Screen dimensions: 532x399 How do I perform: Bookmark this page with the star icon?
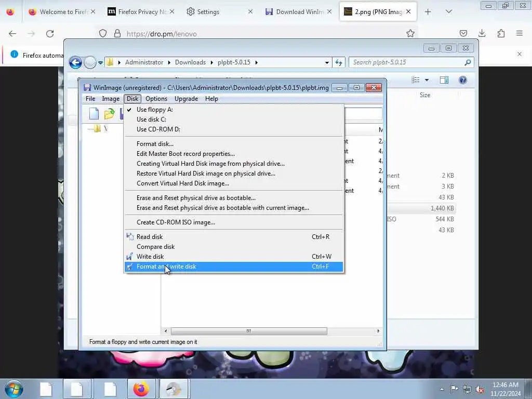pos(410,33)
